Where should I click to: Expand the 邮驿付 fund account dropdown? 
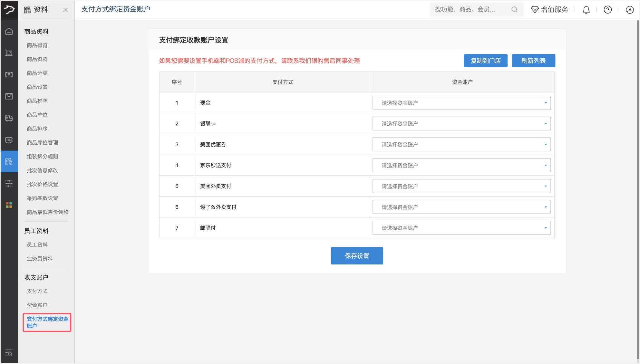(461, 228)
